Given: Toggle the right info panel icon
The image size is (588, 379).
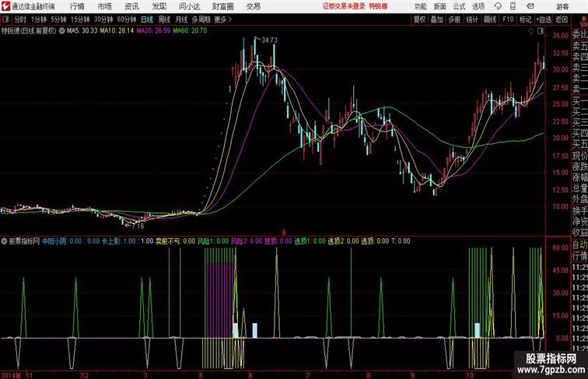Looking at the screenshot, I should [x=541, y=31].
